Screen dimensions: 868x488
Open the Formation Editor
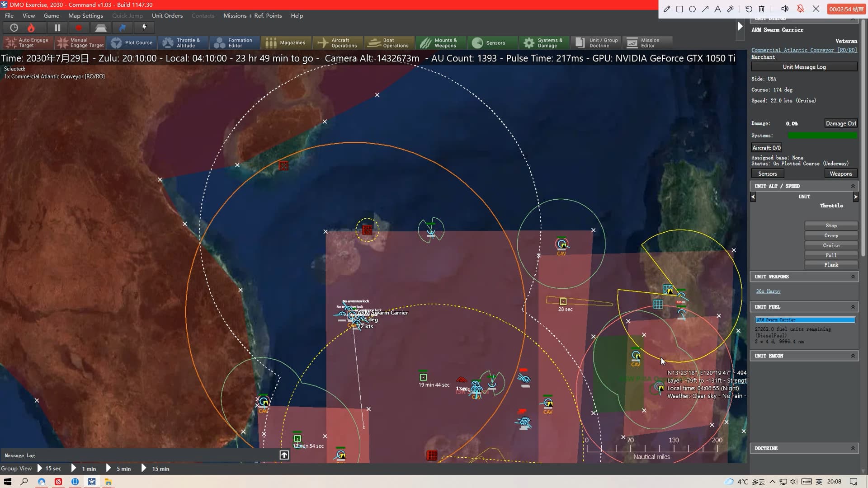pos(234,43)
